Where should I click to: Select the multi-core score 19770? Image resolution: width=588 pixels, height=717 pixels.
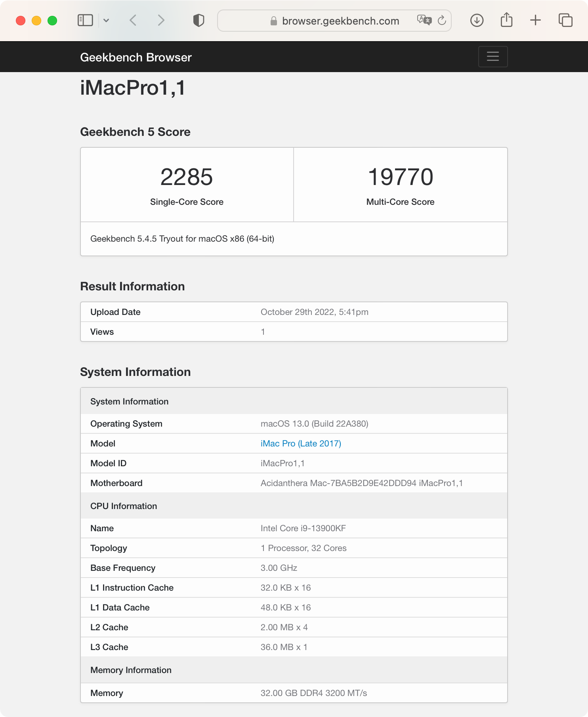click(x=401, y=177)
